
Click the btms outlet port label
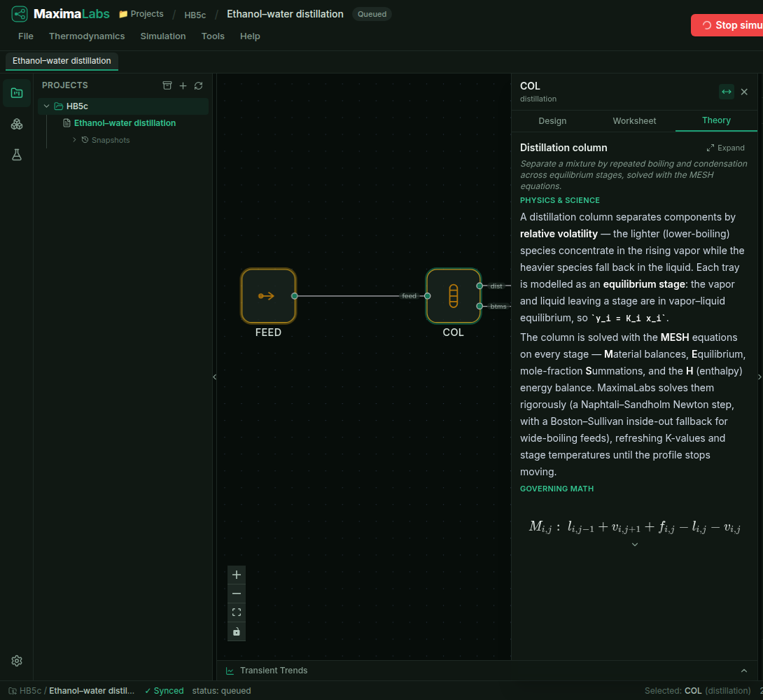point(498,307)
